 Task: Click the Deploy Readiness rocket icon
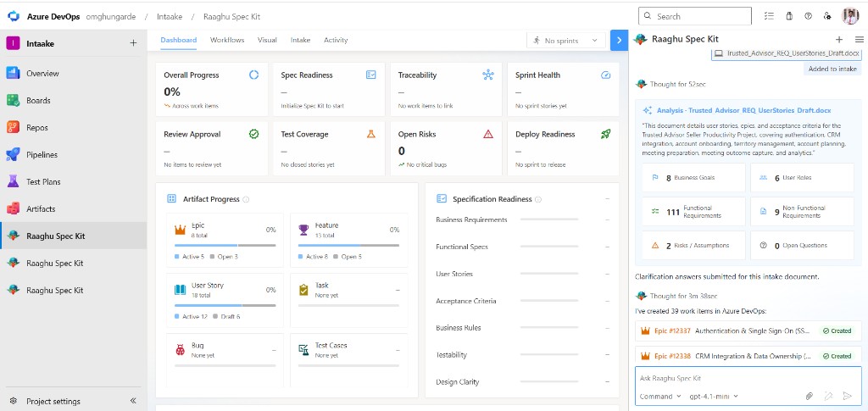(605, 134)
